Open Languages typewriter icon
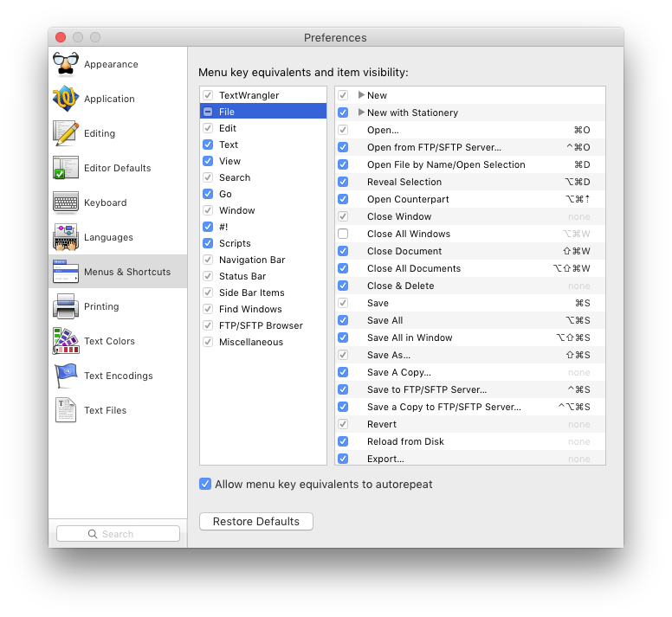 tap(66, 237)
